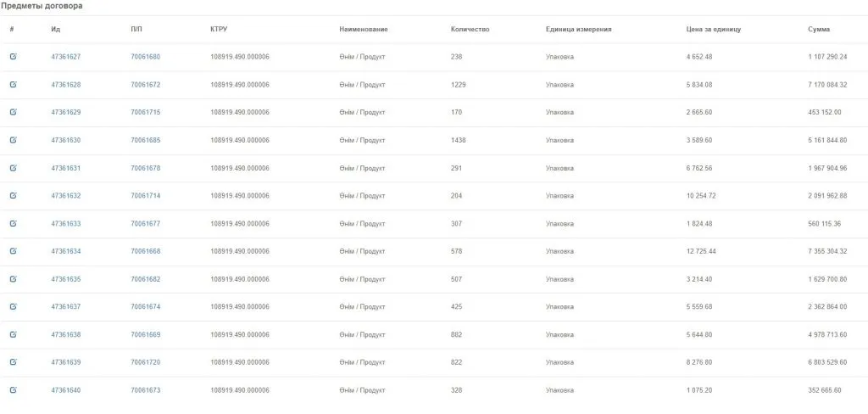This screenshot has height=414, width=868.
Task: Click edit icon beside Ид 47361630
Action: point(13,140)
